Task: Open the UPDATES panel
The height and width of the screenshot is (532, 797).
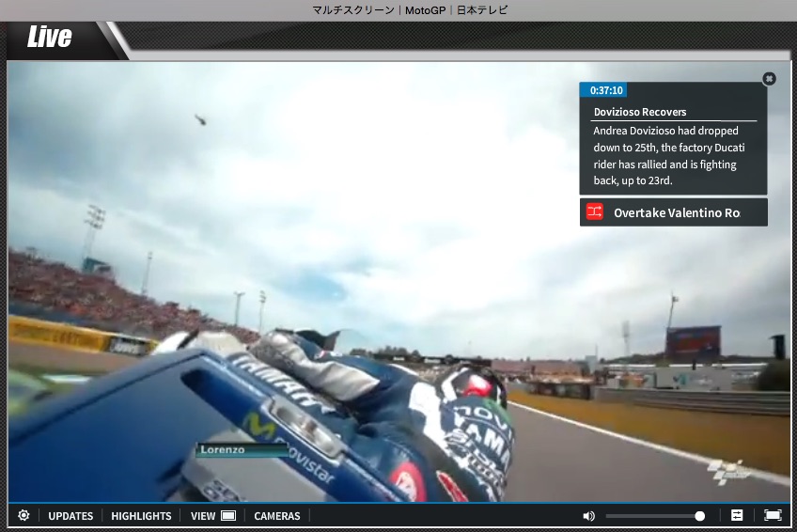Action: point(70,516)
